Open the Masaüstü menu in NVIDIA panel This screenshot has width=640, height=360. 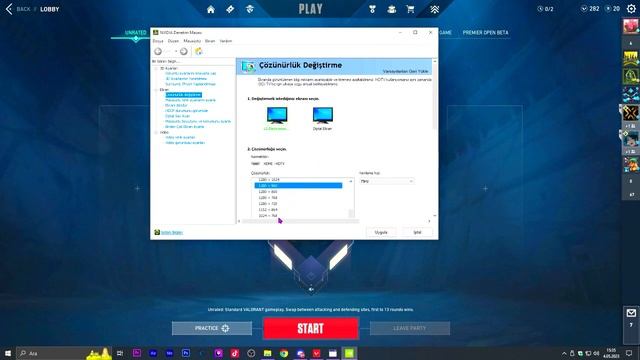[x=192, y=41]
